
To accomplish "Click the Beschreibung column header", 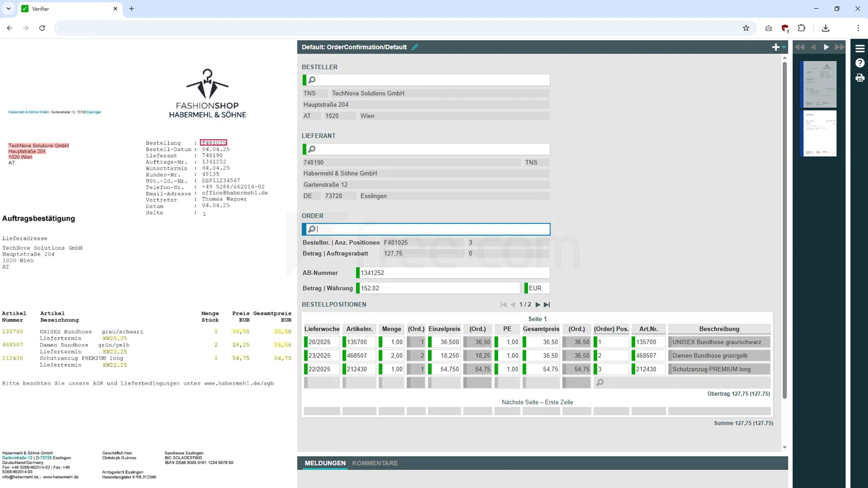I will 719,329.
